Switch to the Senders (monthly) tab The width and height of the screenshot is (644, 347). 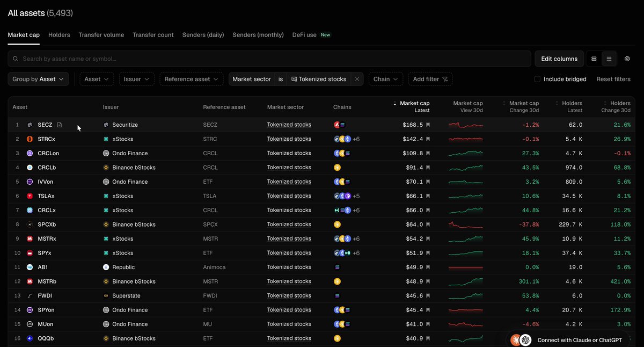(258, 35)
